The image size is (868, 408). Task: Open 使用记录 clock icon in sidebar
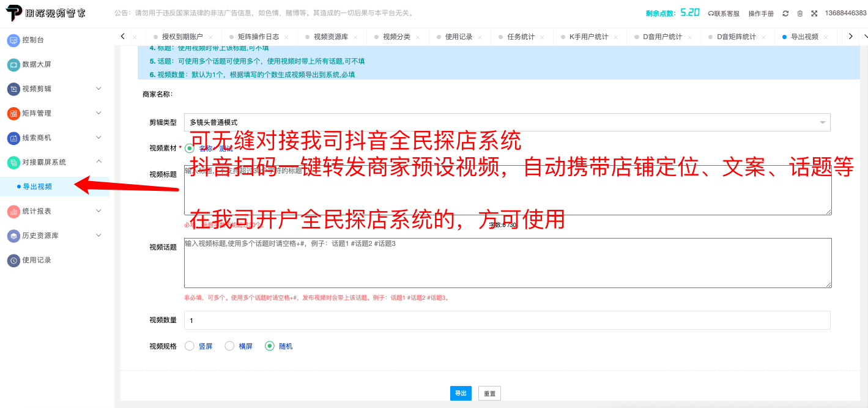(13, 260)
